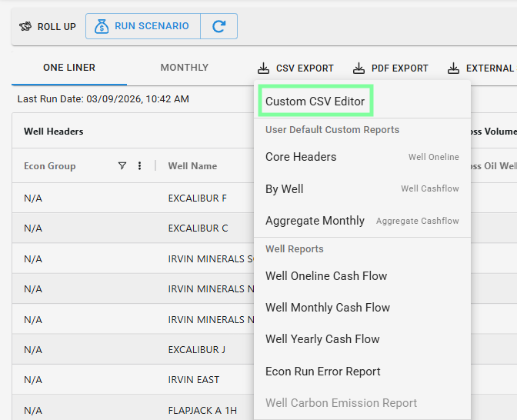Open Econ Group column options menu

(x=139, y=165)
